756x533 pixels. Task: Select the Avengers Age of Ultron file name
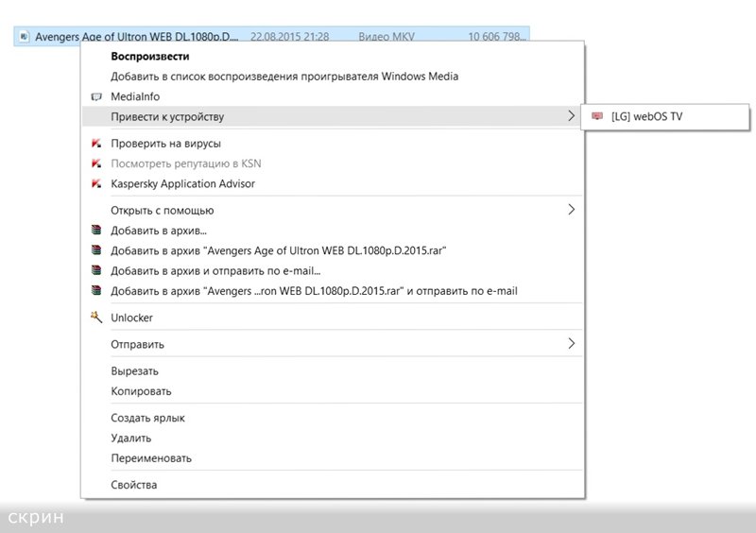click(136, 37)
